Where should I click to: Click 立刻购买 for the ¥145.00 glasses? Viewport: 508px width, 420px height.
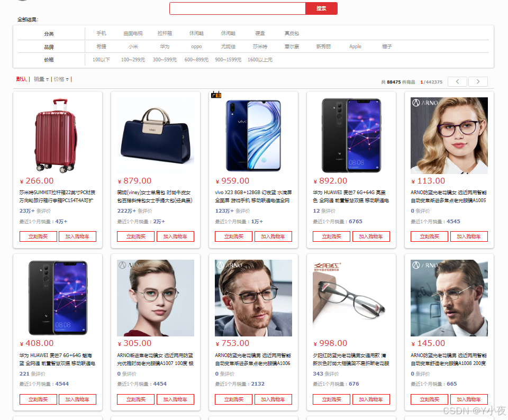pyautogui.click(x=430, y=399)
